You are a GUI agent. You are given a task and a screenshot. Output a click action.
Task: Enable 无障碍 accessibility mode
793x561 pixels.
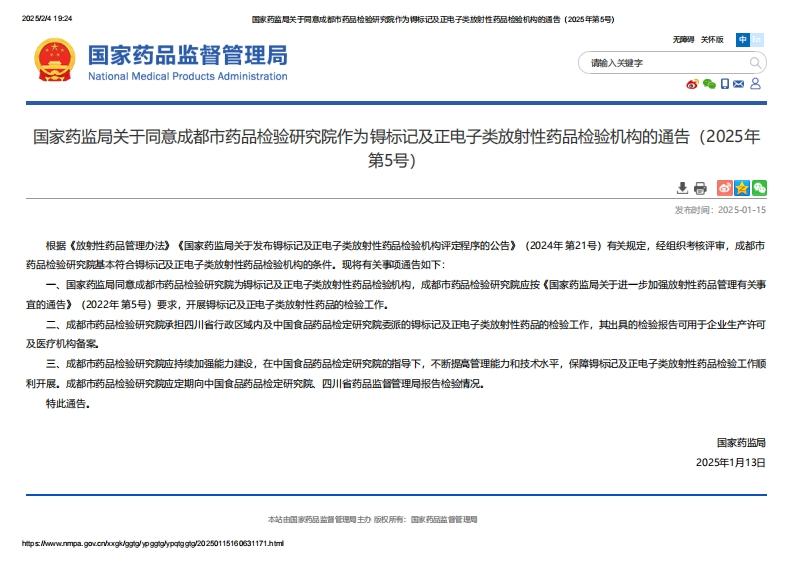tap(683, 40)
